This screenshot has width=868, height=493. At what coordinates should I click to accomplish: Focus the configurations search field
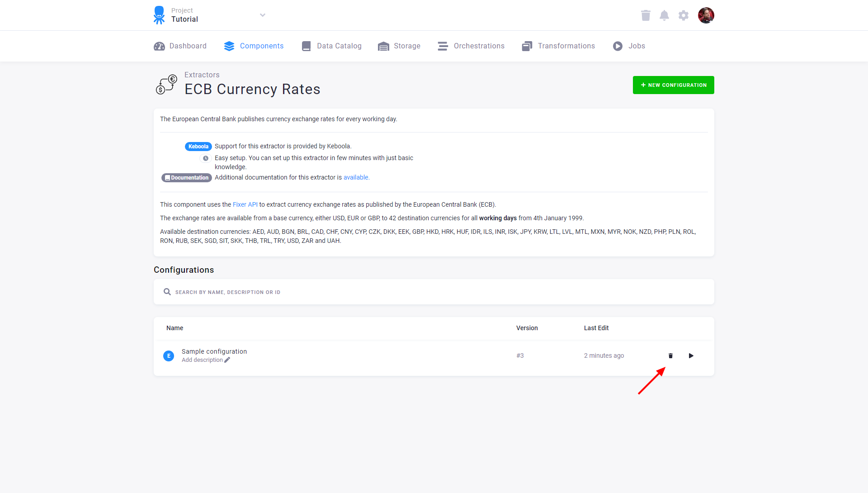434,292
